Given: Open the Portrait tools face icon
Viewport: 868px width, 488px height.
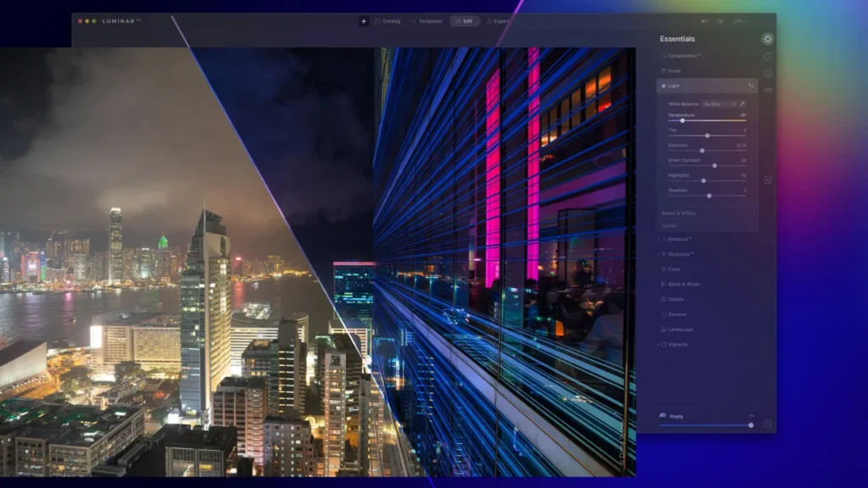Looking at the screenshot, I should [767, 73].
